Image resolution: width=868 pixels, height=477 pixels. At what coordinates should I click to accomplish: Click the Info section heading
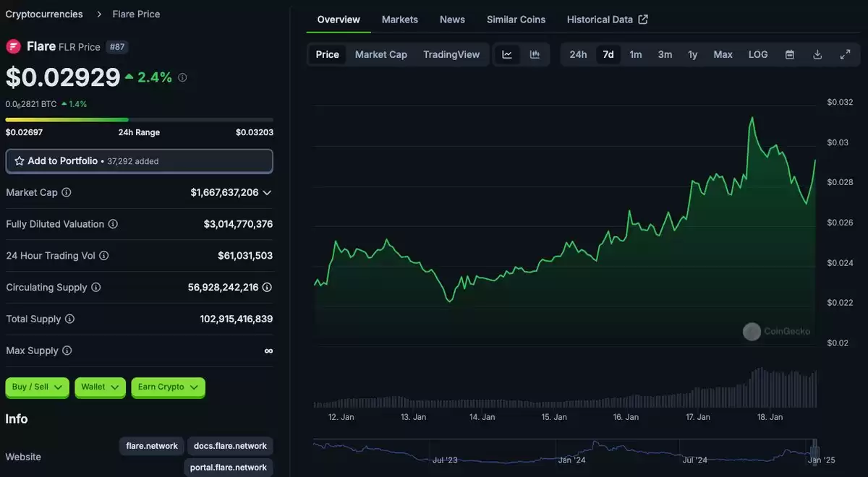click(x=17, y=419)
